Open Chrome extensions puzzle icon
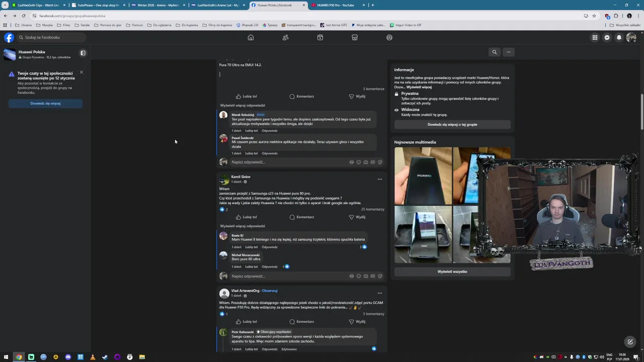644x362 pixels. [x=616, y=16]
